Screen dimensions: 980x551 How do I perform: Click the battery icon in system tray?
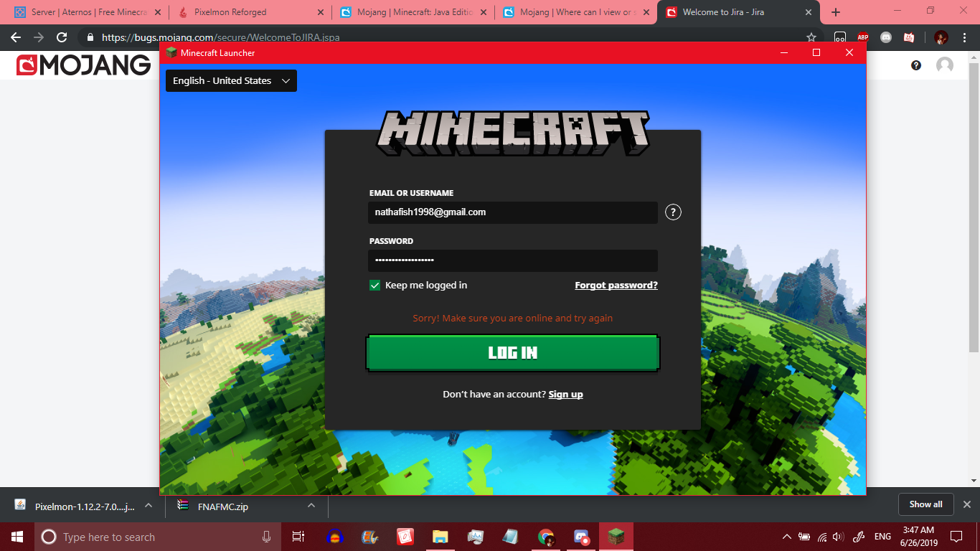[805, 537]
